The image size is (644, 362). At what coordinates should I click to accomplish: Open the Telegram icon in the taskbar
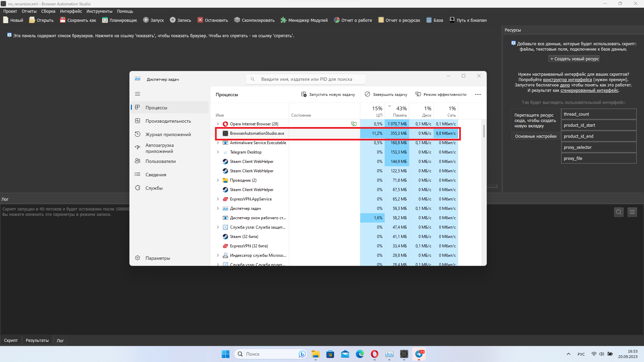coord(419,354)
